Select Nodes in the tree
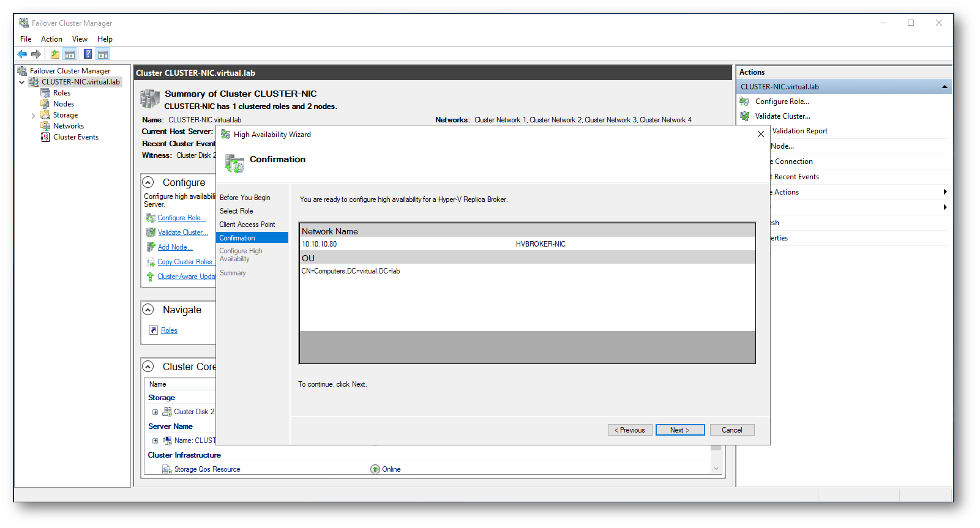Image resolution: width=980 pixels, height=528 pixels. pos(64,104)
